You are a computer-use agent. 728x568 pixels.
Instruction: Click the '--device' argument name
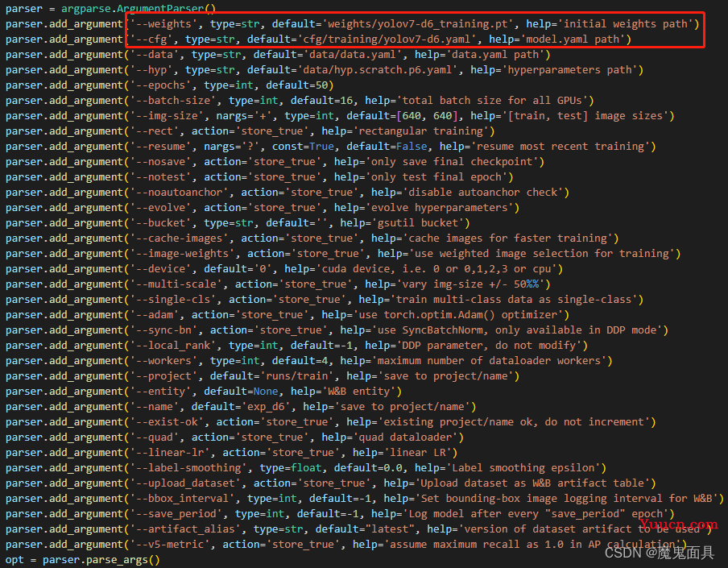[160, 269]
